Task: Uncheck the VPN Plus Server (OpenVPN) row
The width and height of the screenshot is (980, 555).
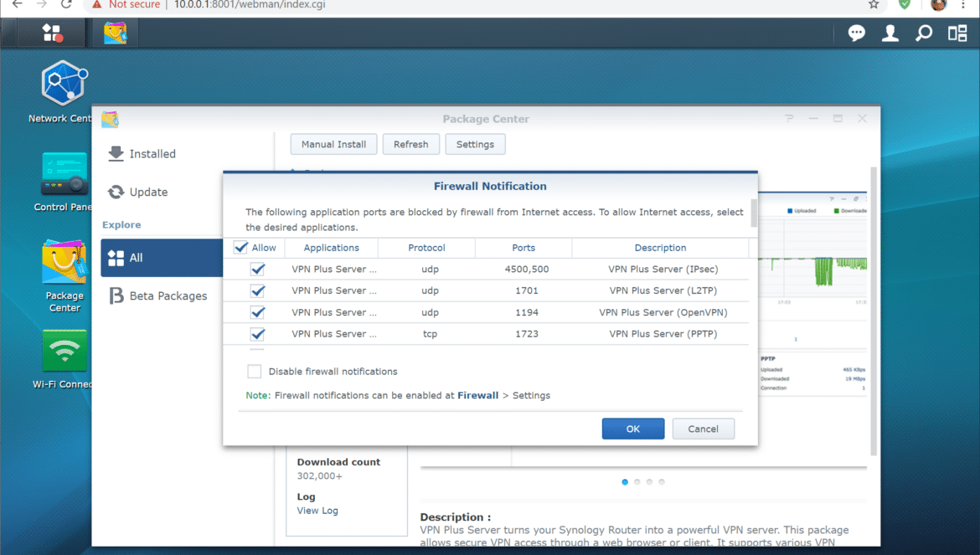Action: (x=257, y=312)
